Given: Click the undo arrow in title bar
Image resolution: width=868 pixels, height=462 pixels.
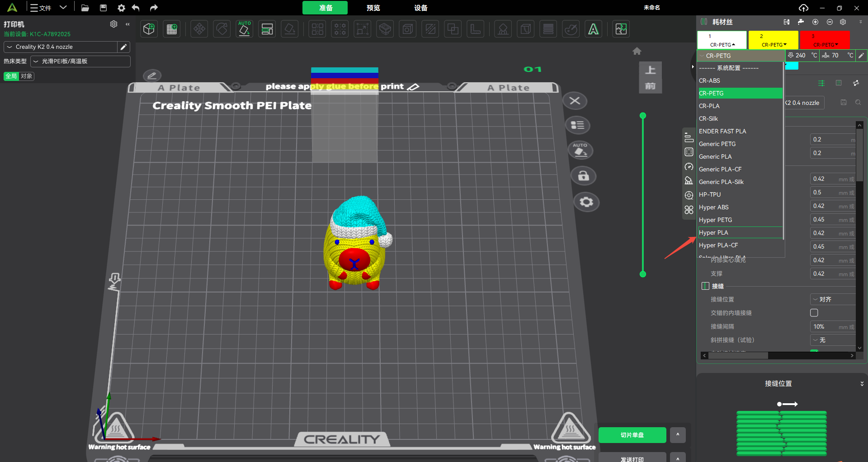Looking at the screenshot, I should (x=136, y=8).
